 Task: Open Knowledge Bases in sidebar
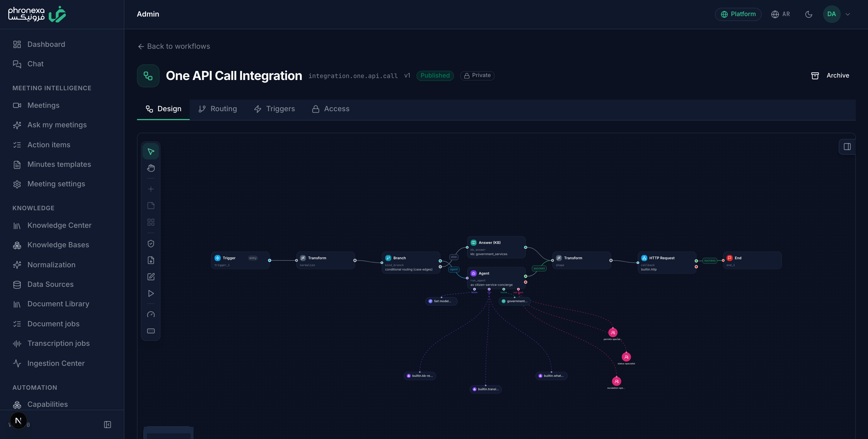click(58, 245)
